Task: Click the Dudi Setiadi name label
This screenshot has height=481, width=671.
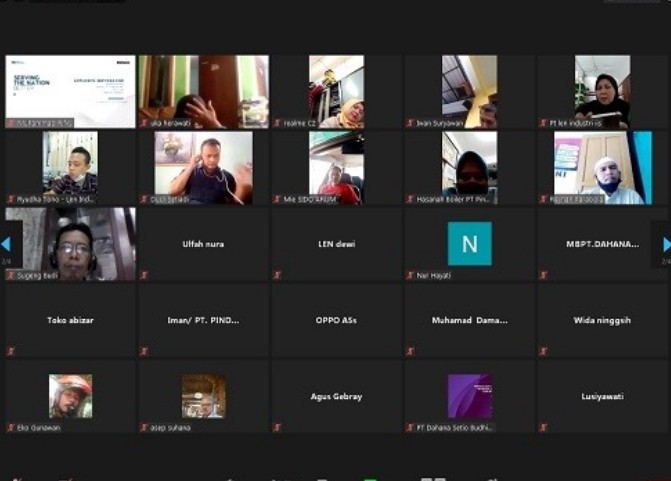Action: click(169, 199)
